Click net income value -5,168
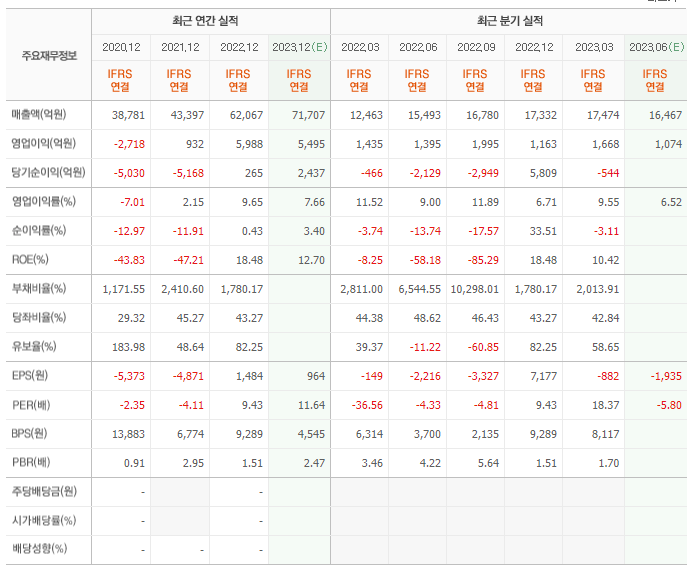 pos(188,173)
